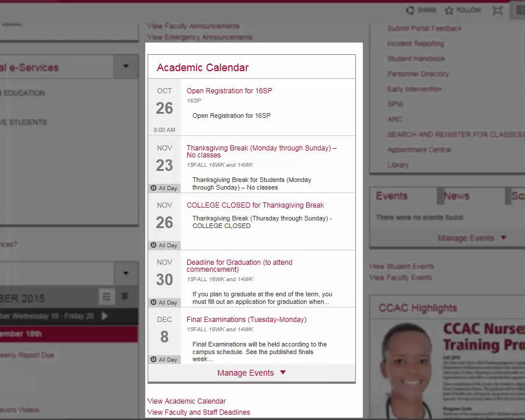Viewport: 525px width, 420px height.
Task: Open the Library link
Action: (398, 164)
